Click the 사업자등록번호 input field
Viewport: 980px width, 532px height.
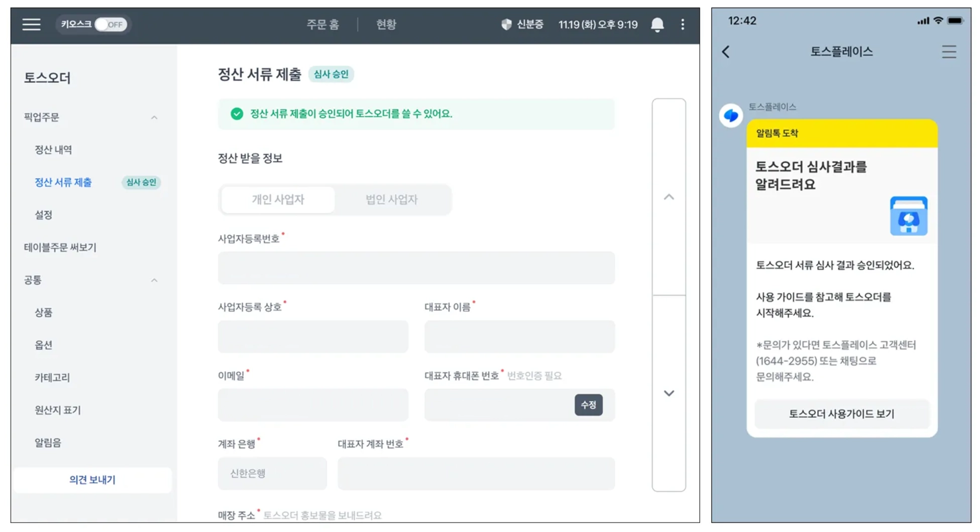pos(416,268)
